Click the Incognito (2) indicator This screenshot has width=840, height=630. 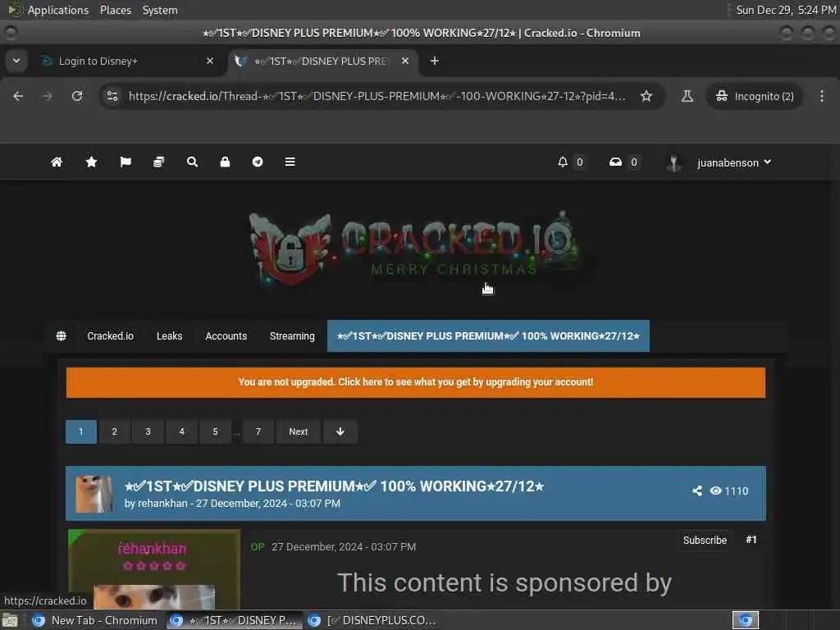pos(755,97)
